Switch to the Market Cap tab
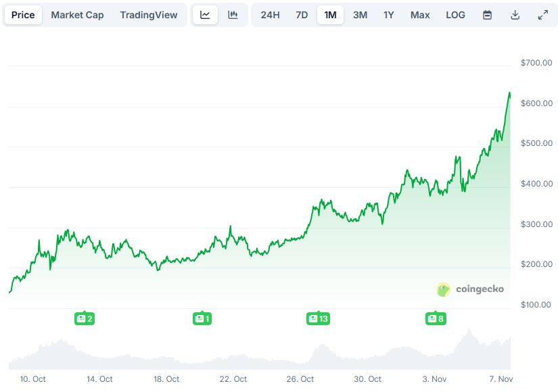Viewport: 558px width, 392px height. tap(77, 14)
